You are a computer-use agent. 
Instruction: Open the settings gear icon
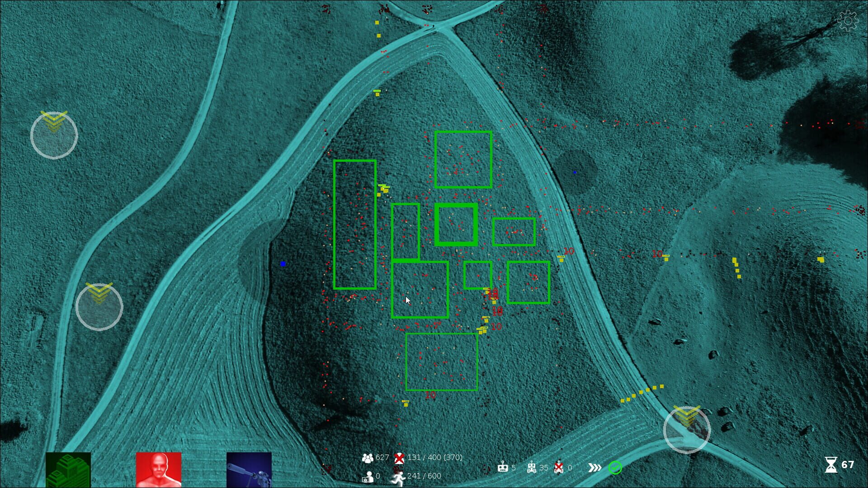click(x=847, y=21)
